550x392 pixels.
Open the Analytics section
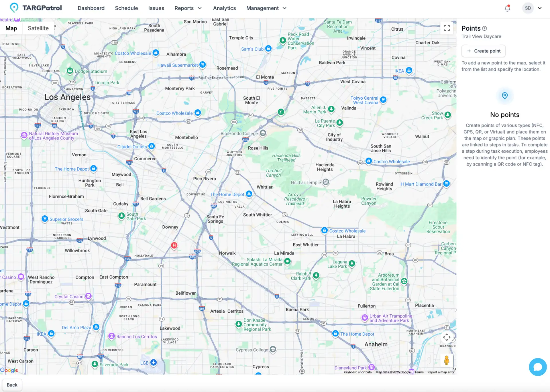pos(224,8)
